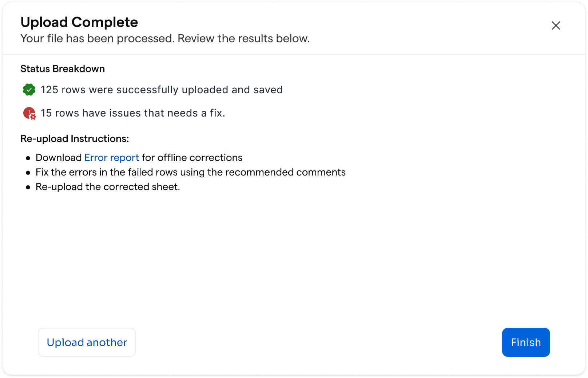Click the Fix the errors instruction line

coord(191,172)
